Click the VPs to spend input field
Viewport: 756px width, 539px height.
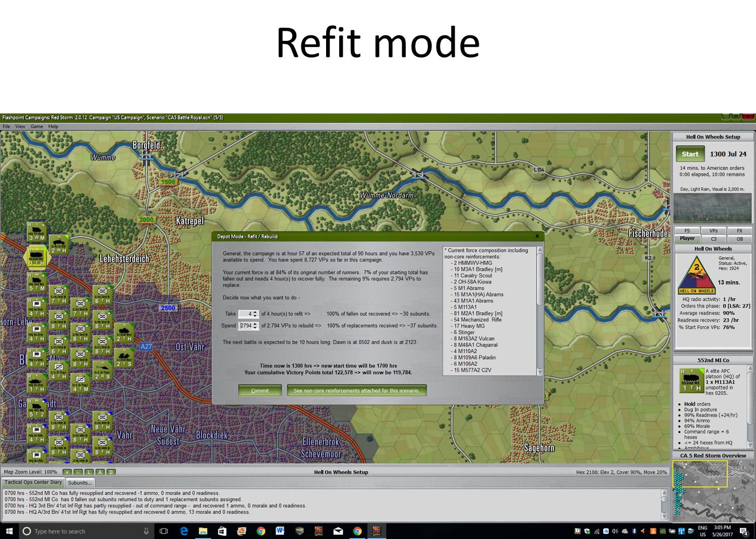[245, 326]
